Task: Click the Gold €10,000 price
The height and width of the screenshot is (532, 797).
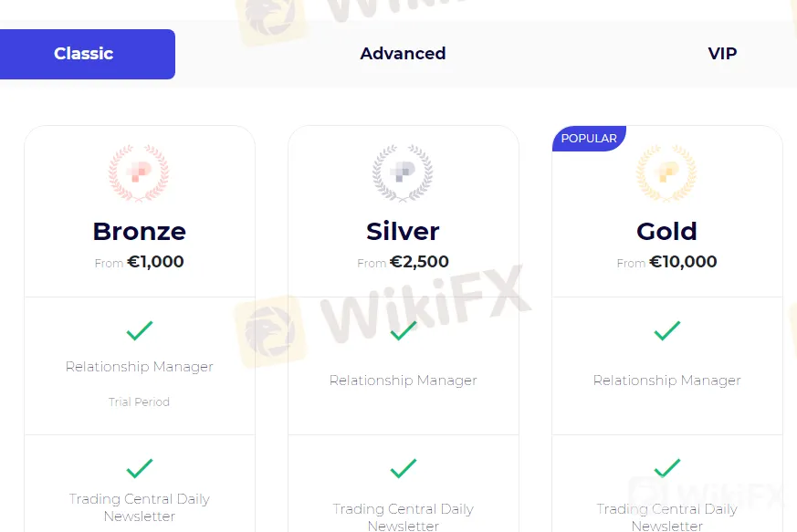Action: point(683,262)
